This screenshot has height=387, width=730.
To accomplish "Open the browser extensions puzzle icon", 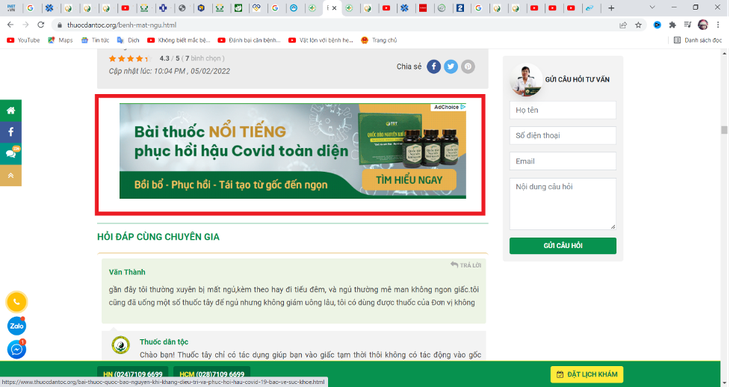I will (x=672, y=25).
